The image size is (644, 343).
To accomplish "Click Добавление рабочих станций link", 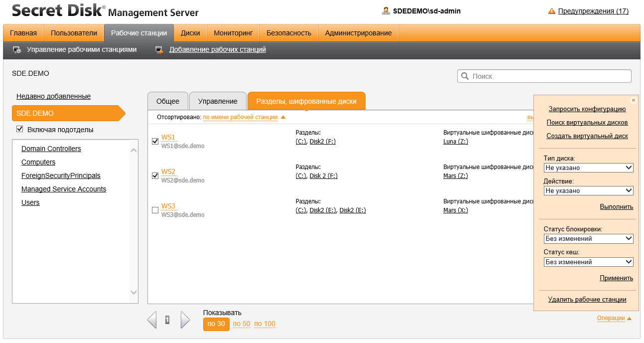I will [x=218, y=49].
